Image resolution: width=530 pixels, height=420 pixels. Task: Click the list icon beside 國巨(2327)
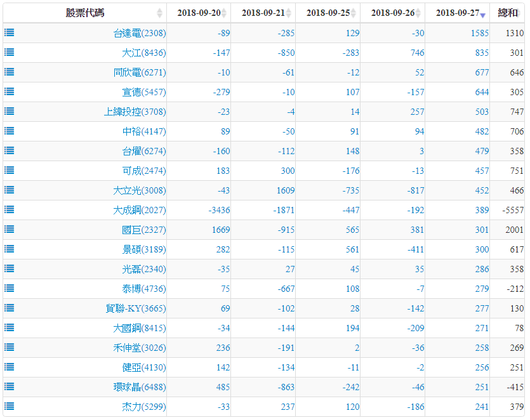click(10, 230)
